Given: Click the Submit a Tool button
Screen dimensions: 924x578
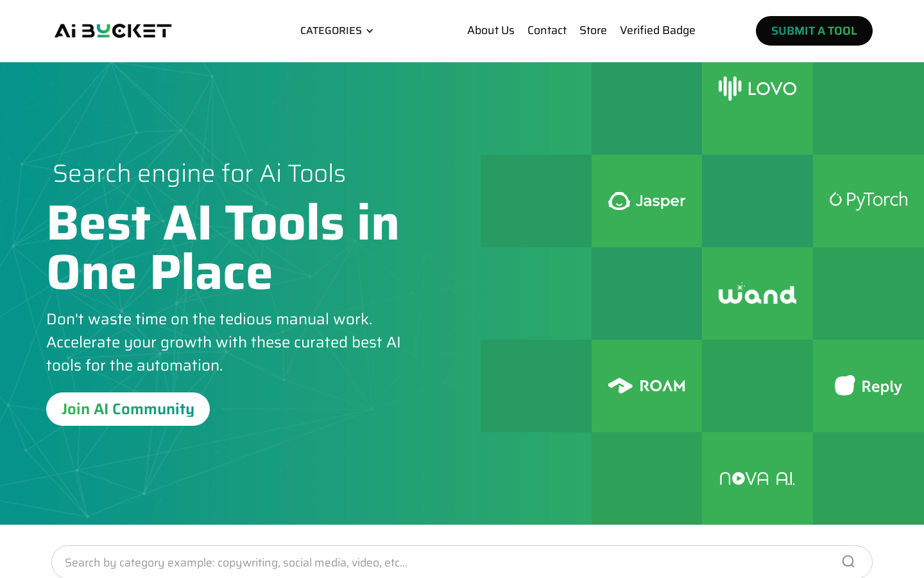Looking at the screenshot, I should pos(814,31).
